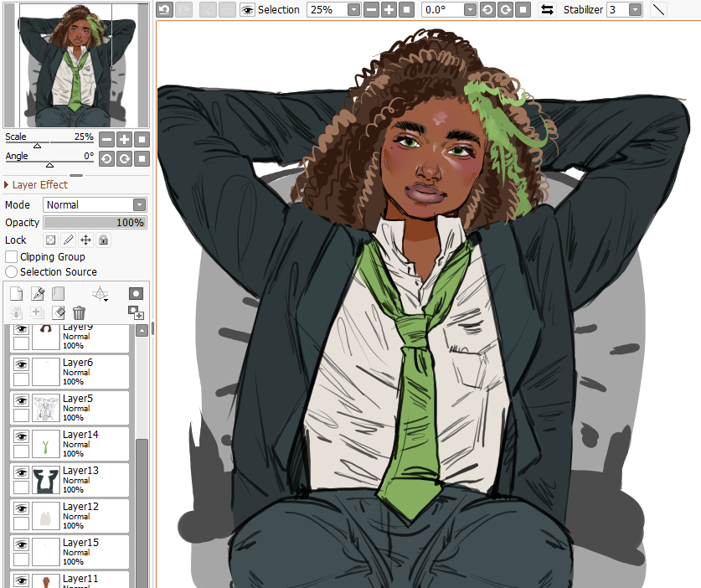Screen dimensions: 701x588
Task: Hide Layer6 via eye icon
Action: pyautogui.click(x=21, y=365)
